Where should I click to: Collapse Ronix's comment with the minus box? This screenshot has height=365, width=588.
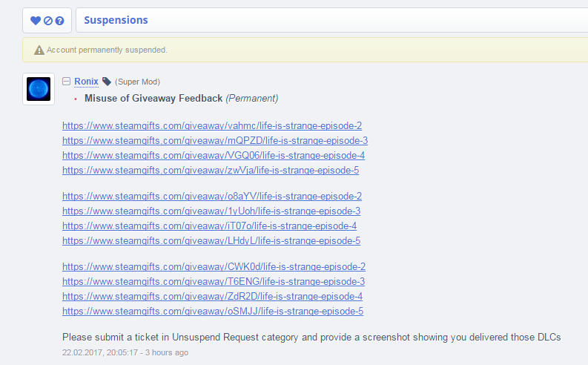click(67, 82)
